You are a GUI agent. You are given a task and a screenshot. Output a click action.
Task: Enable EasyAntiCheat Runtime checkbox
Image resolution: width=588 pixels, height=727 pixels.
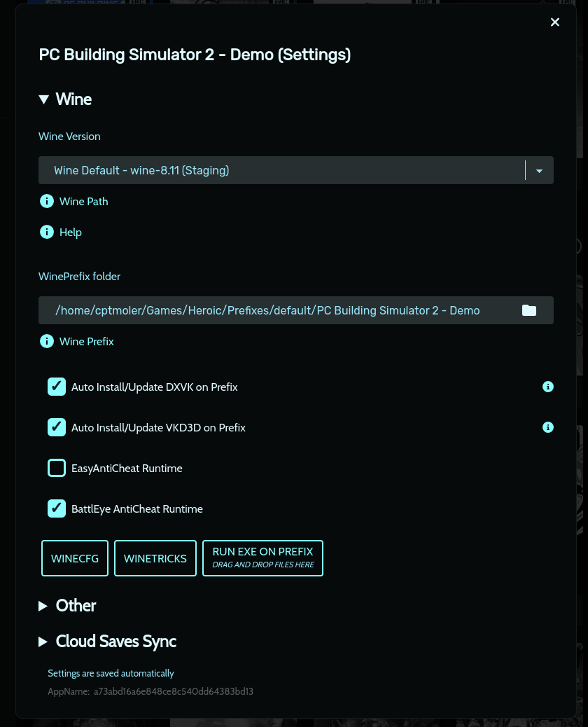[x=57, y=468]
